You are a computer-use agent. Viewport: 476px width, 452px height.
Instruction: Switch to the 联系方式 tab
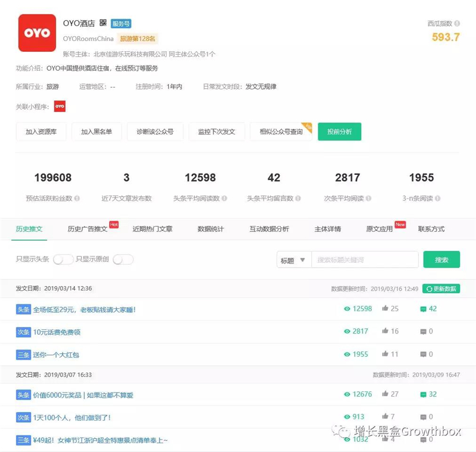[x=431, y=229]
